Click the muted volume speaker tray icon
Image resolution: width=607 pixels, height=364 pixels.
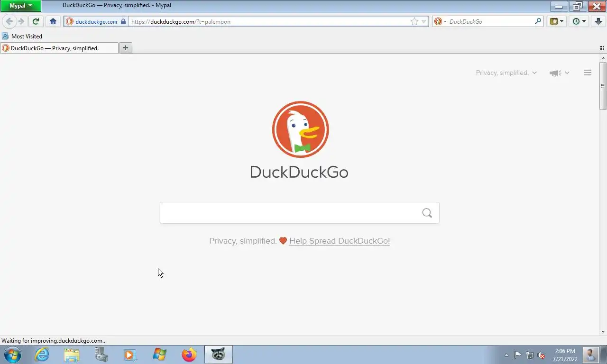pos(541,355)
